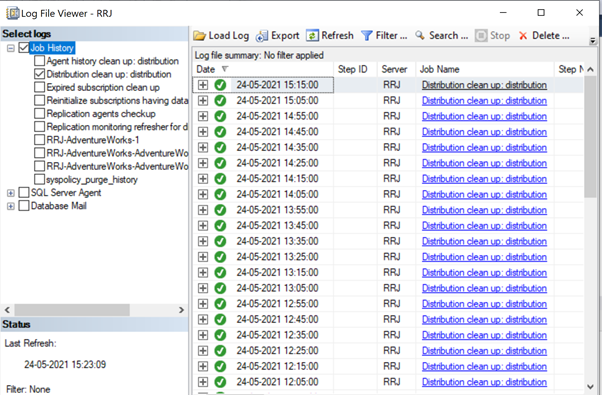Expand the 15:15:00 log entry
The width and height of the screenshot is (602, 395).
pos(203,85)
